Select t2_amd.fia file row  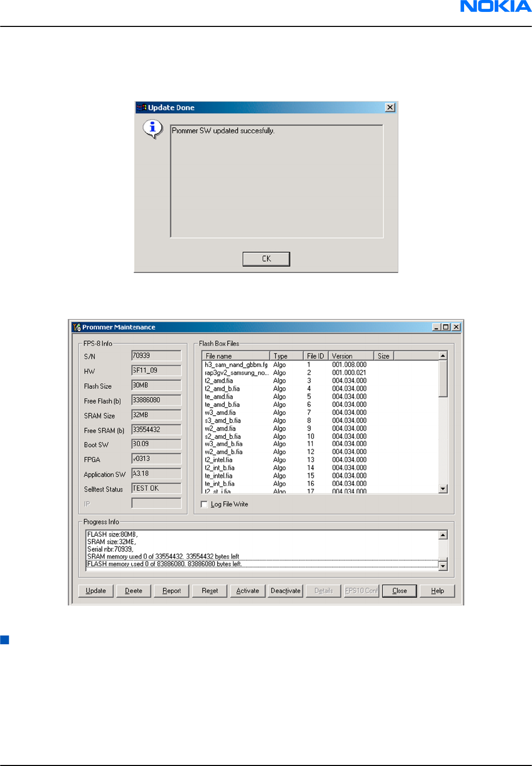point(320,381)
